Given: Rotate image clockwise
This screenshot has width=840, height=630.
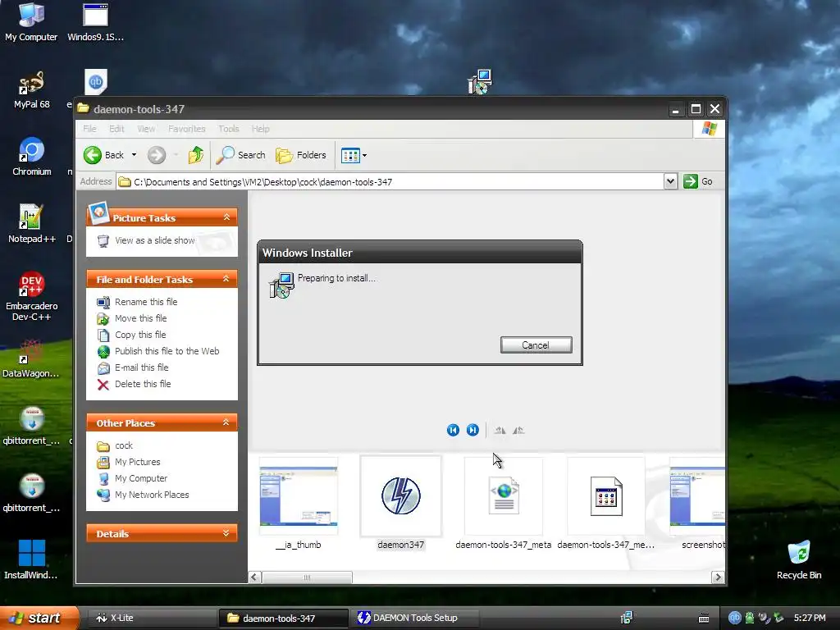Looking at the screenshot, I should [x=500, y=430].
